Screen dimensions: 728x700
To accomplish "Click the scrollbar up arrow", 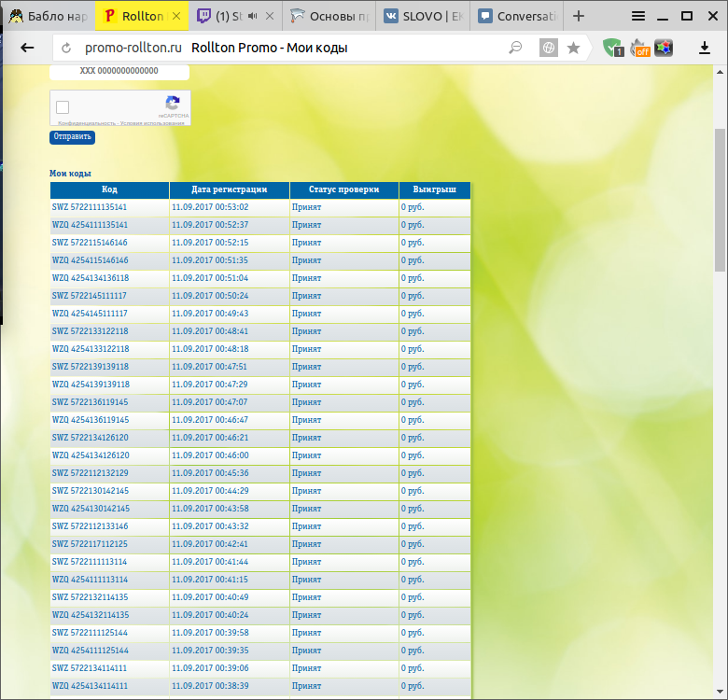I will (720, 73).
